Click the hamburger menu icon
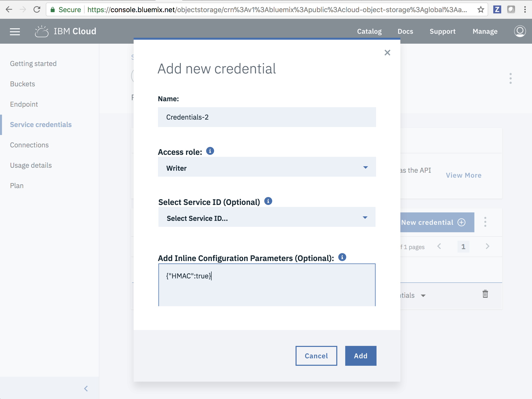Screen dimensions: 532x399 click(x=15, y=32)
